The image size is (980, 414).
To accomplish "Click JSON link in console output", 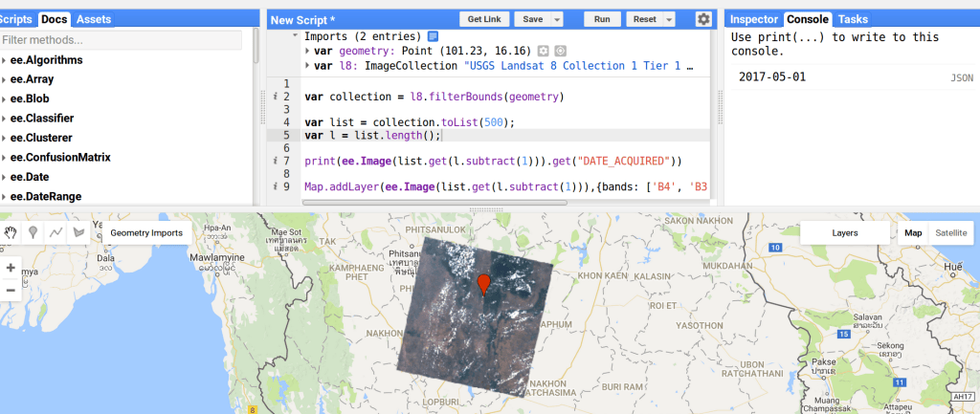I will pos(962,78).
